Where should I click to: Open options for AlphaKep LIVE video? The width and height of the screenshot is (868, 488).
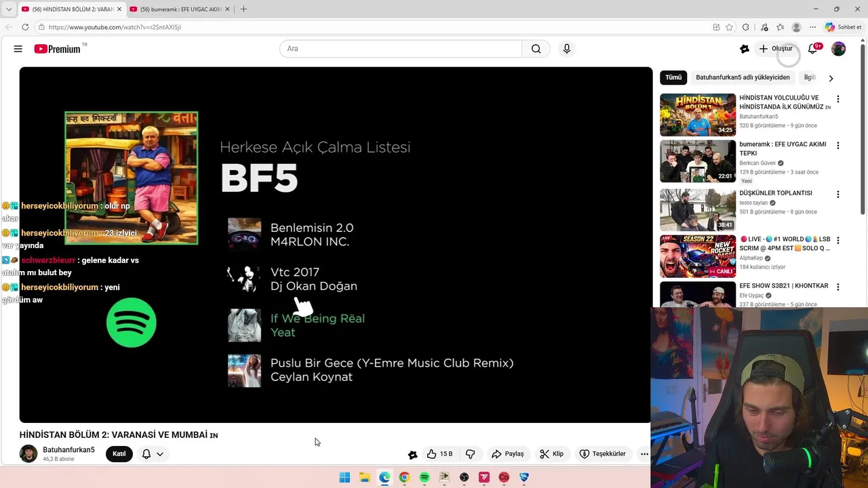838,240
